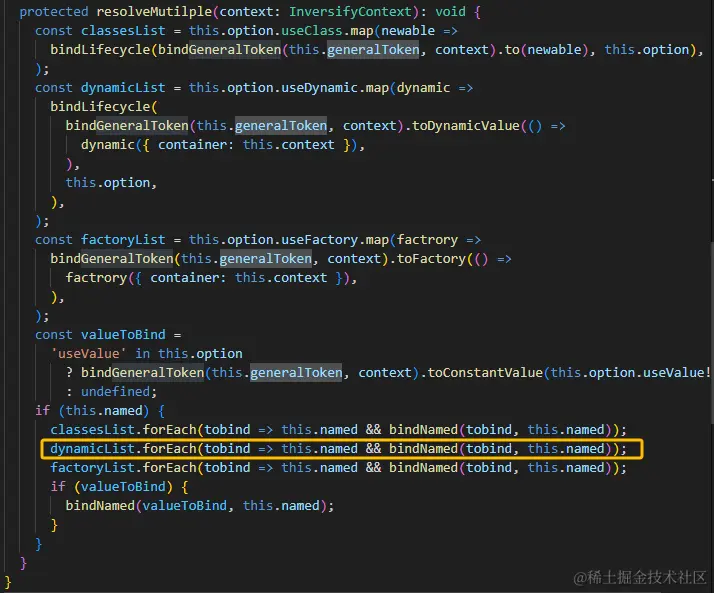Click classesList in its const declaration
Viewport: 714px width, 593px height.
[x=123, y=31]
